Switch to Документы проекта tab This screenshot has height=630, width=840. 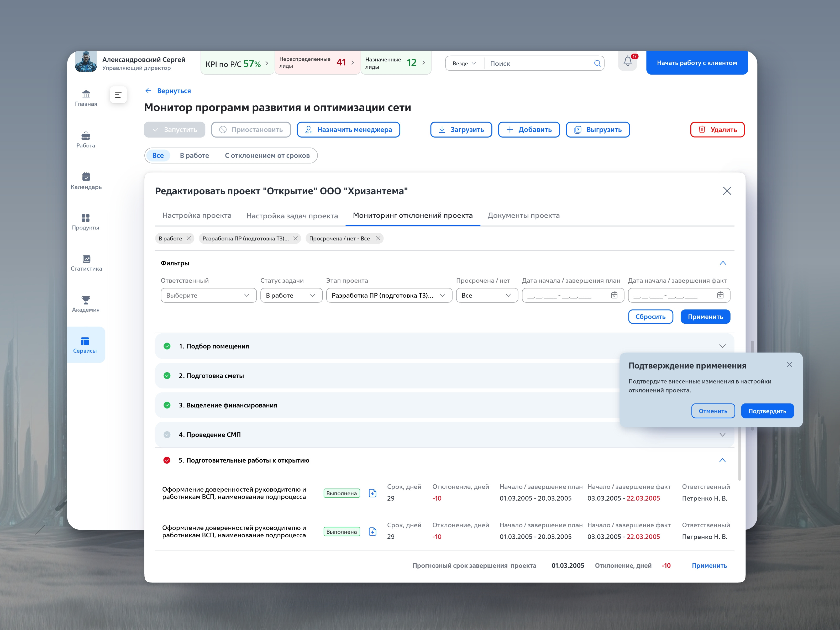tap(523, 215)
